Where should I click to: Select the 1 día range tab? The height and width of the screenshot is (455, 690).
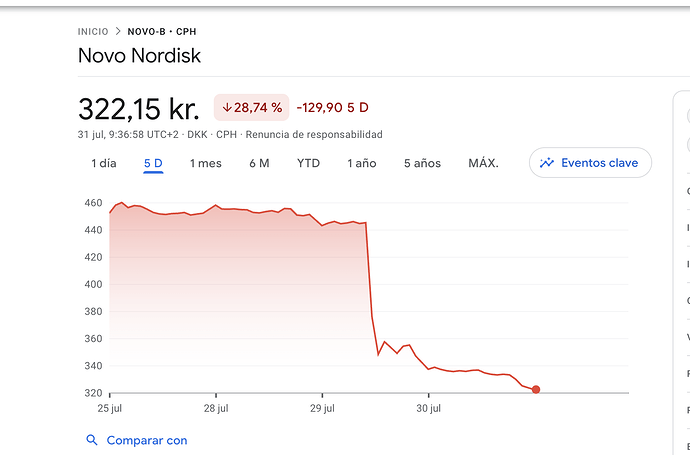pyautogui.click(x=104, y=163)
